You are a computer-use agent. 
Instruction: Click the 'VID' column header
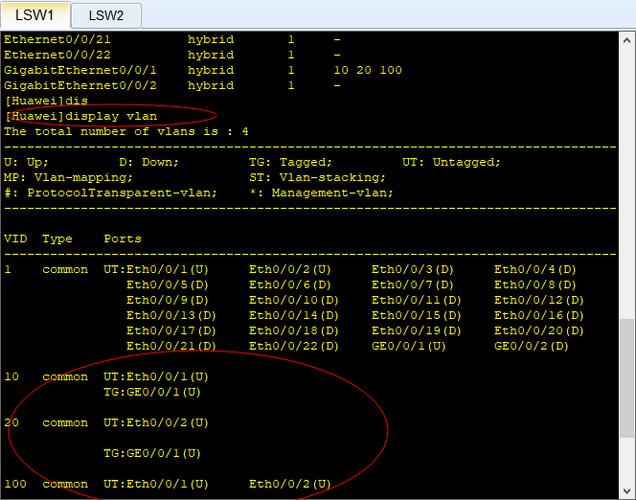[x=15, y=238]
